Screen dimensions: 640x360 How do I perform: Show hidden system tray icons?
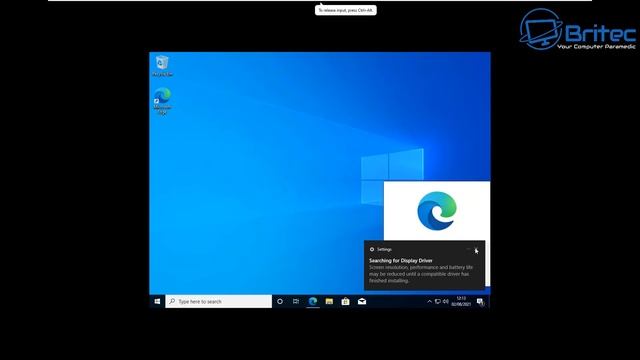429,302
